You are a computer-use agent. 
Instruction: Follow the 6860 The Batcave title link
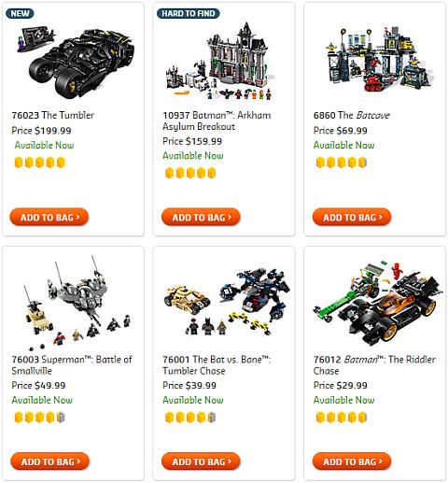pos(352,115)
